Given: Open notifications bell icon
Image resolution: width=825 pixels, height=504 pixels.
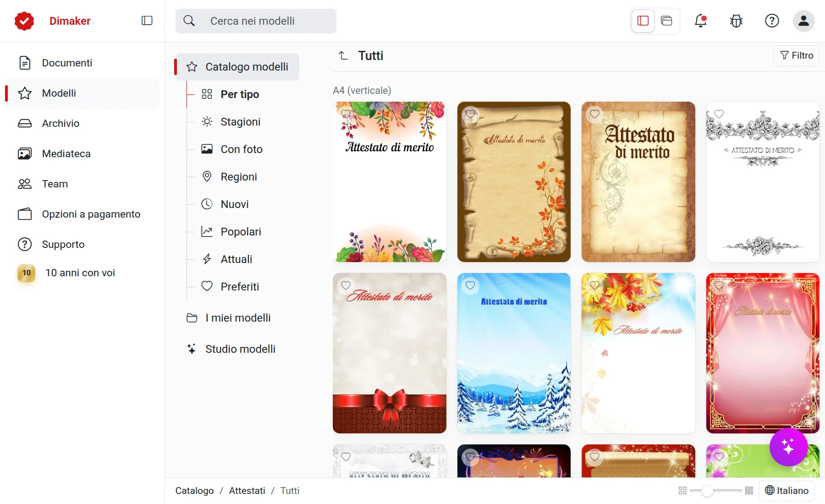Looking at the screenshot, I should click(x=700, y=21).
